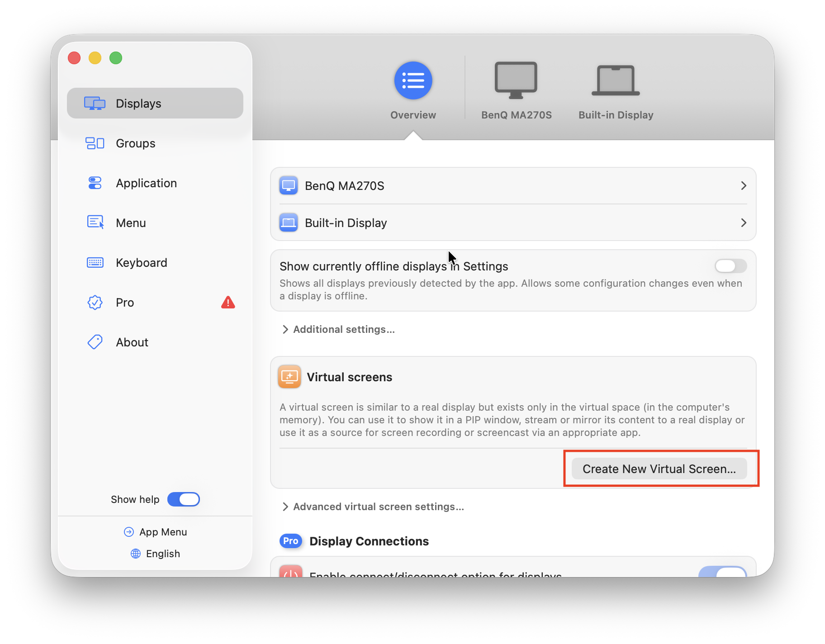The image size is (825, 644).
Task: Select the BenQ MA270S monitor icon in toolbar
Action: (x=516, y=80)
